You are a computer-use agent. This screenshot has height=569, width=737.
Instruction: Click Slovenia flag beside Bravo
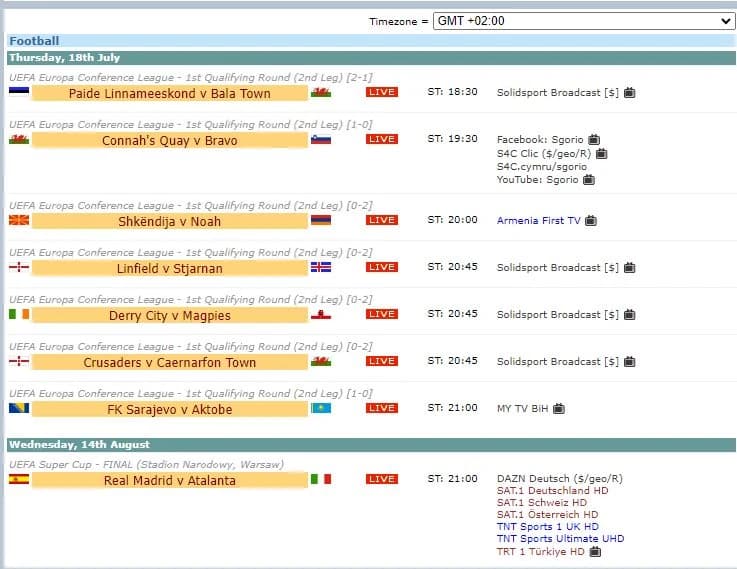(321, 139)
